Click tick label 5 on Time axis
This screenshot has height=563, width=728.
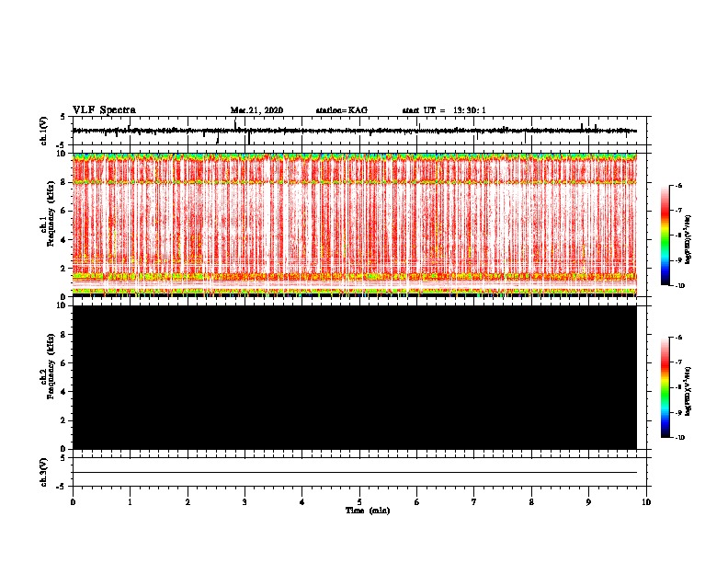pos(359,502)
